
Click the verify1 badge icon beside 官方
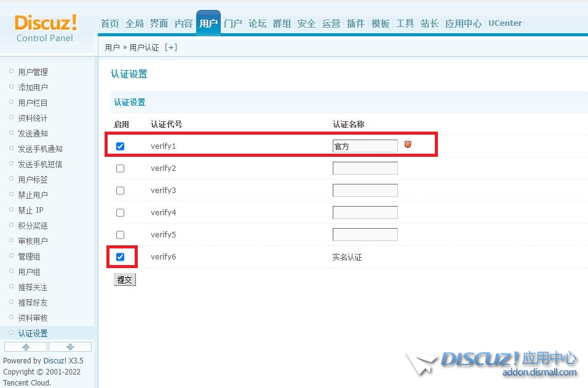[x=407, y=145]
